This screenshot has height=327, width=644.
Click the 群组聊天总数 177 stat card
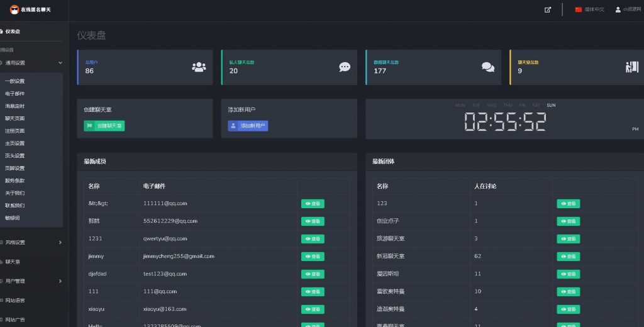coord(433,67)
